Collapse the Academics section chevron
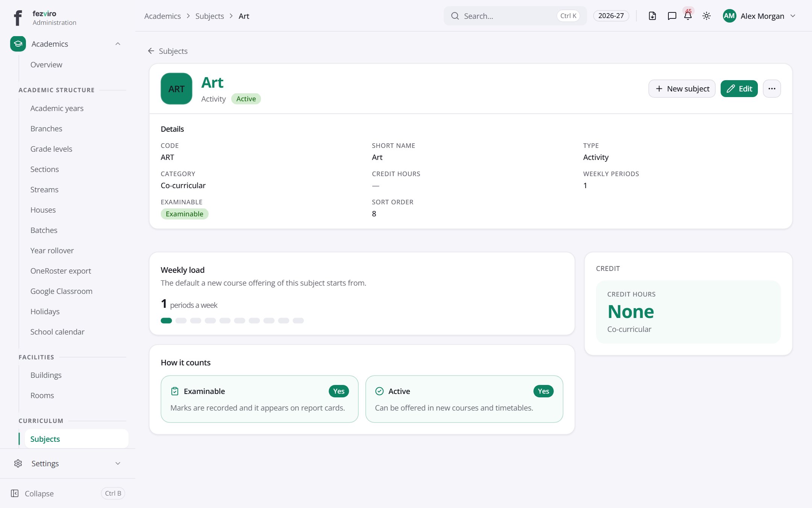 click(x=118, y=44)
